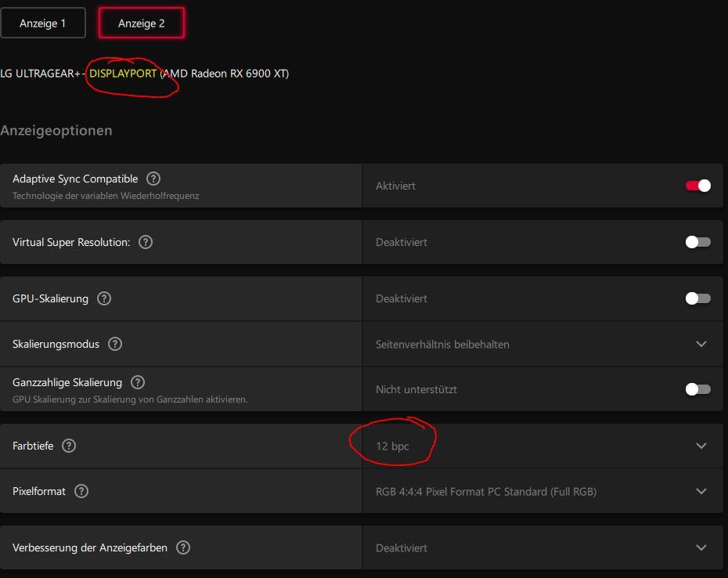Click the Farbtiefe help icon
The width and height of the screenshot is (728, 578).
point(69,446)
